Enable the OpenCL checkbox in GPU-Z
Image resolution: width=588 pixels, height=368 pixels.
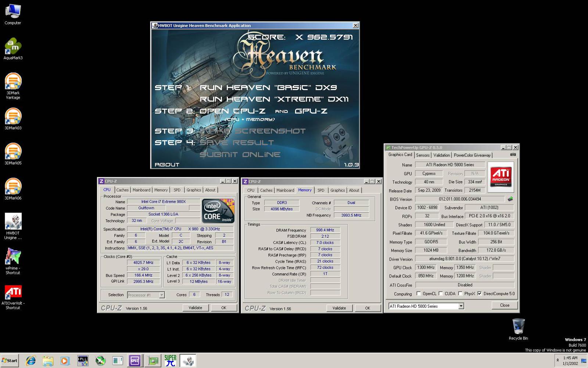[x=419, y=294]
